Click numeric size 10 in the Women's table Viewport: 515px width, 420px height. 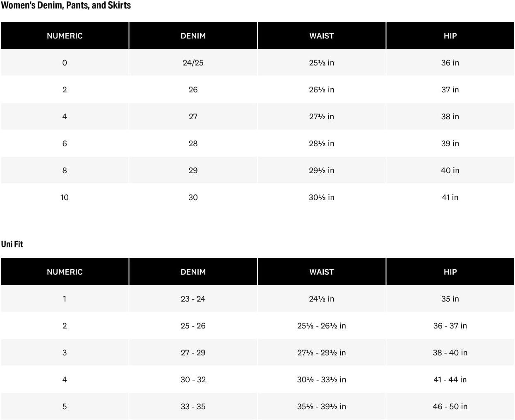tap(65, 197)
